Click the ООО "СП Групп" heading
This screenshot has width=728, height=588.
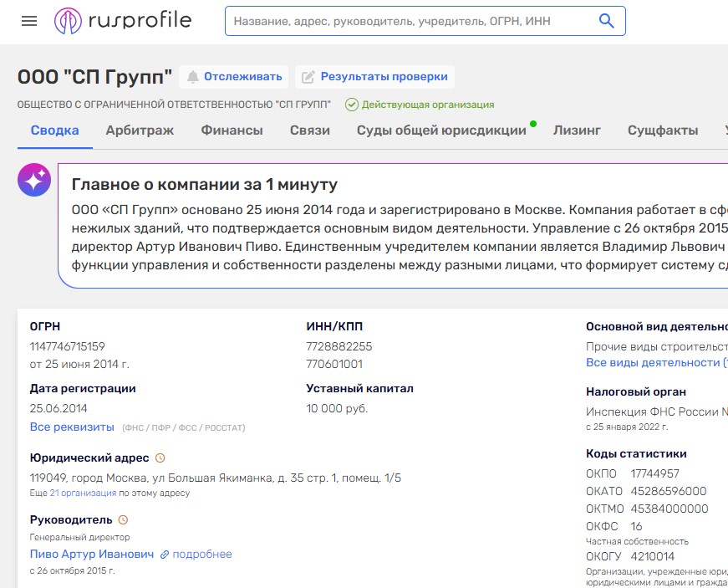(94, 77)
